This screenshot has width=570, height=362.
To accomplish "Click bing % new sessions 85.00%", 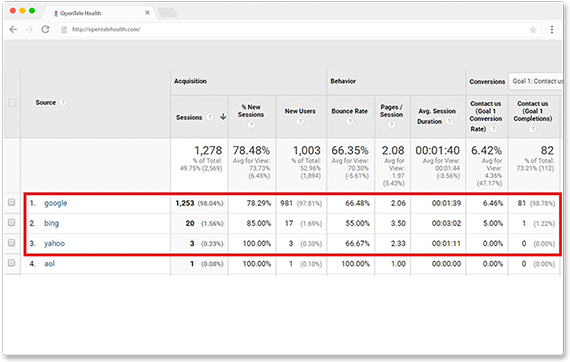I will pyautogui.click(x=258, y=223).
